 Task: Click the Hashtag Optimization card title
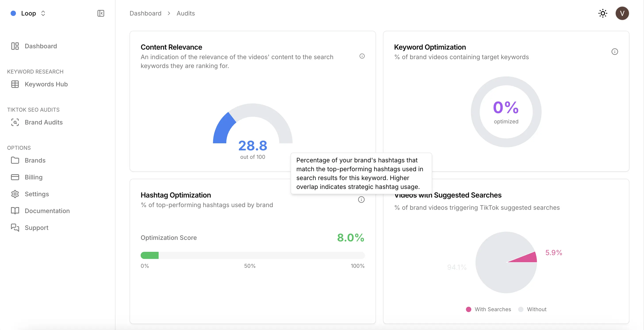tap(176, 195)
